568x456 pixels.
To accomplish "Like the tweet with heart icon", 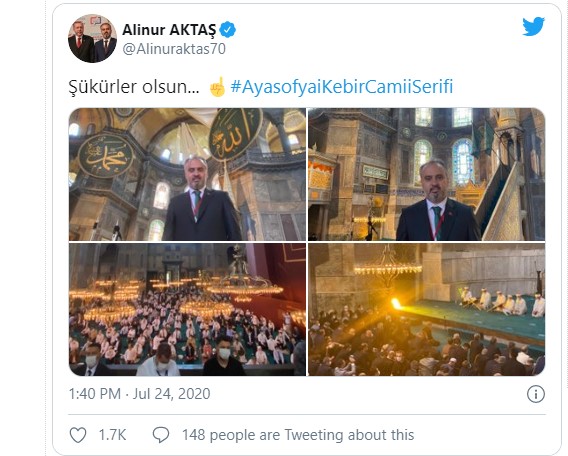I will [78, 435].
